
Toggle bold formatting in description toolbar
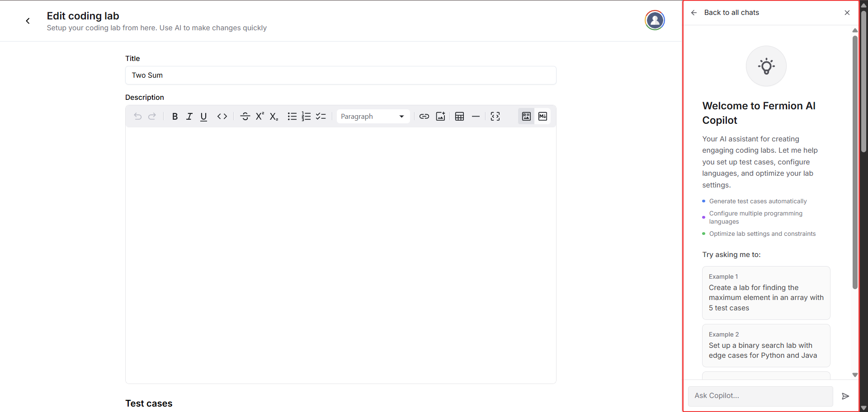click(x=175, y=117)
